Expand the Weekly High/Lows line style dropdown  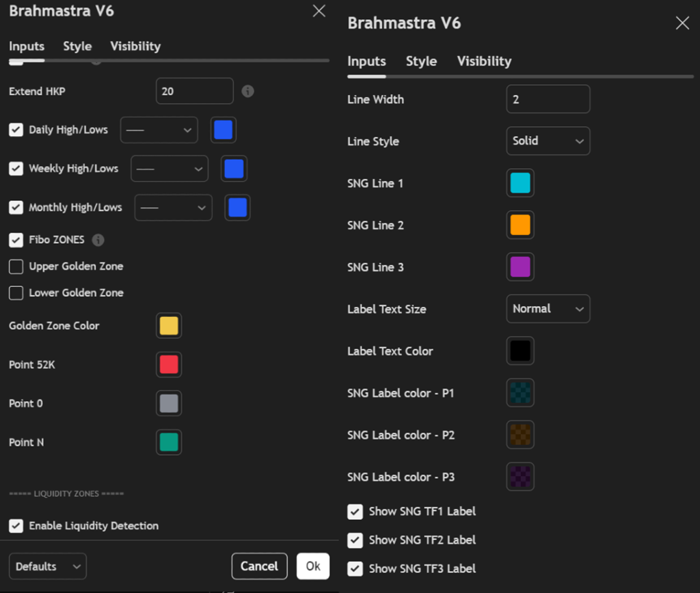pos(170,169)
